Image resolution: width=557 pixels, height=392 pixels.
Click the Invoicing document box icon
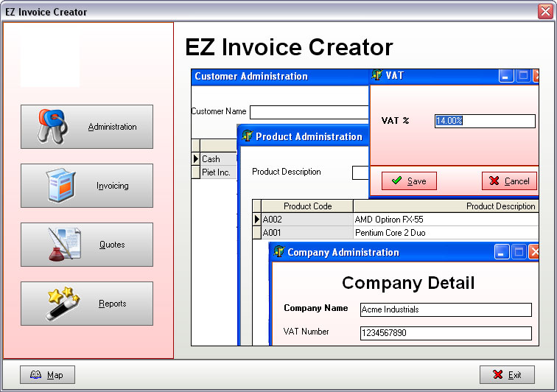[61, 186]
